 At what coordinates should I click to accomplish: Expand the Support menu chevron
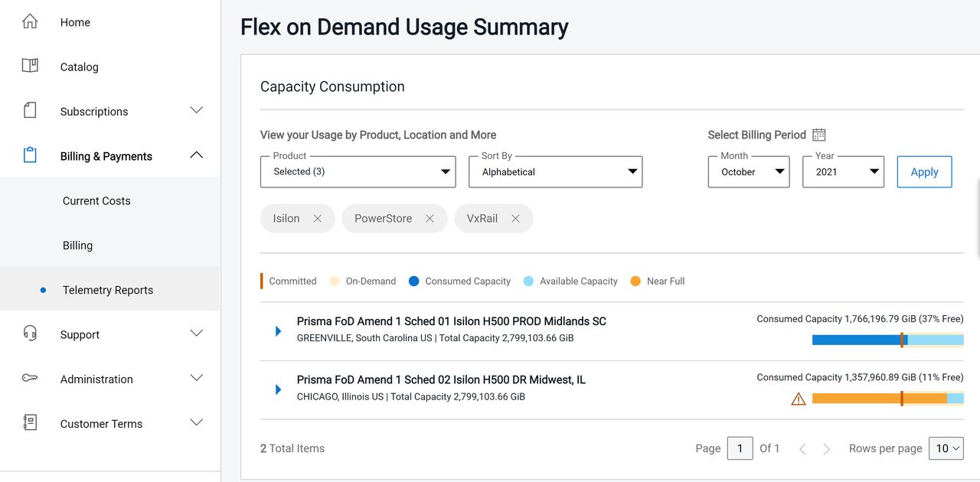(197, 334)
